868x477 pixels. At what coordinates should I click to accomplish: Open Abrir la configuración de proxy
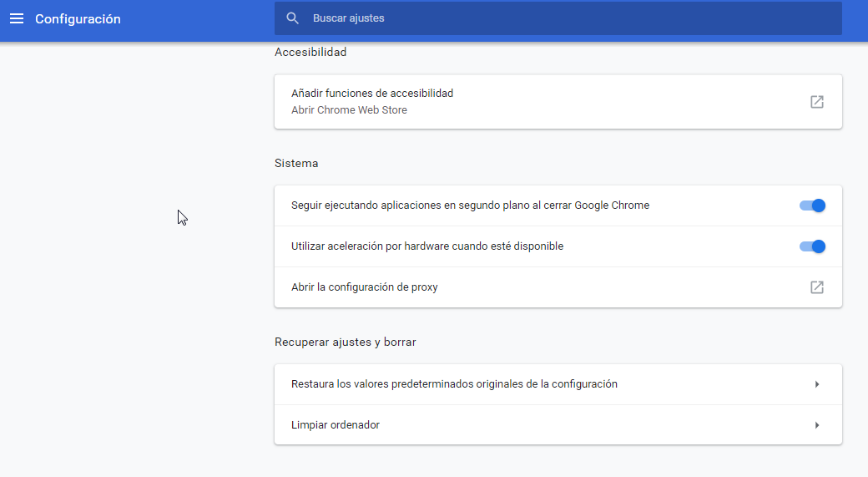pos(558,287)
